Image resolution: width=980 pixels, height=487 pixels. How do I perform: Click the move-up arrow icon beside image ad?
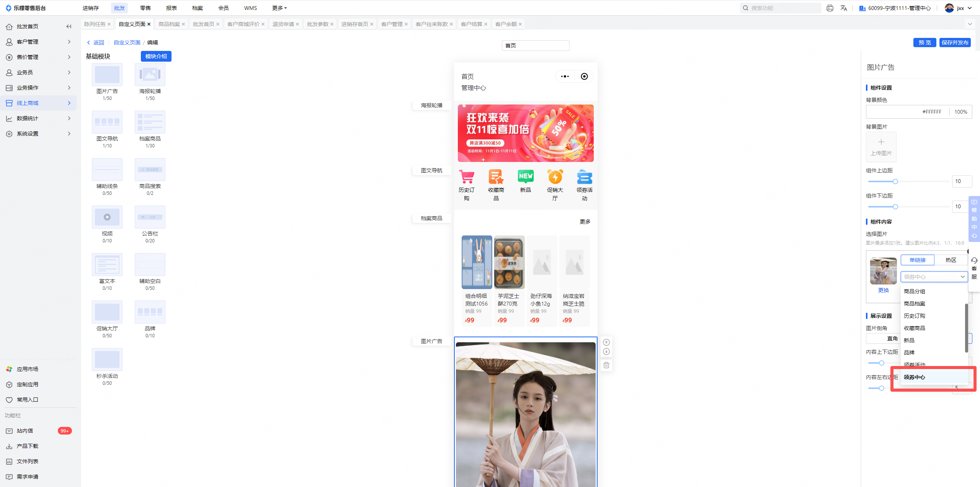(606, 342)
